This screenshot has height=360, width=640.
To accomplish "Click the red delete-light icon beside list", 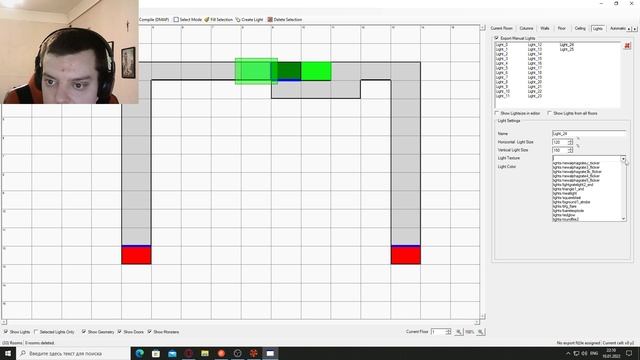I will click(627, 46).
